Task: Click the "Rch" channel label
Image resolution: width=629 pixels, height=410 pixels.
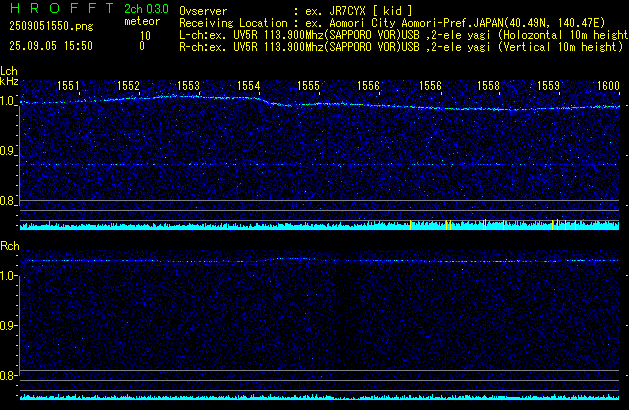Action: 10,246
